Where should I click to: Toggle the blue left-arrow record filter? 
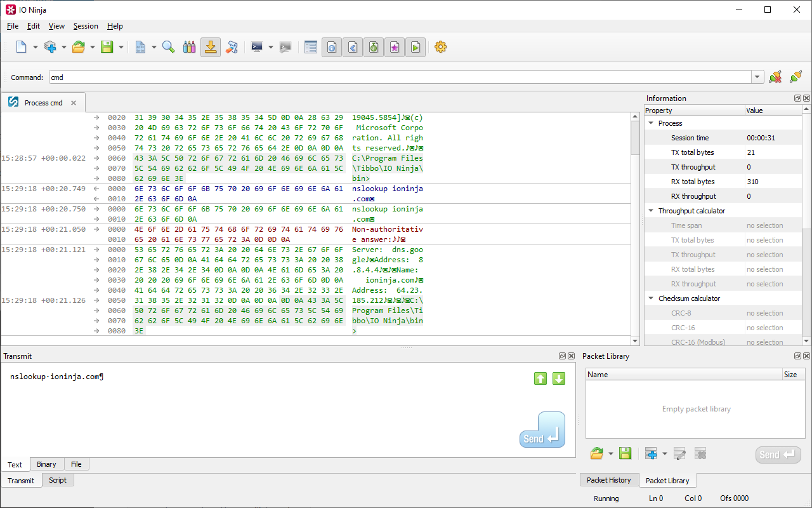[x=353, y=47]
